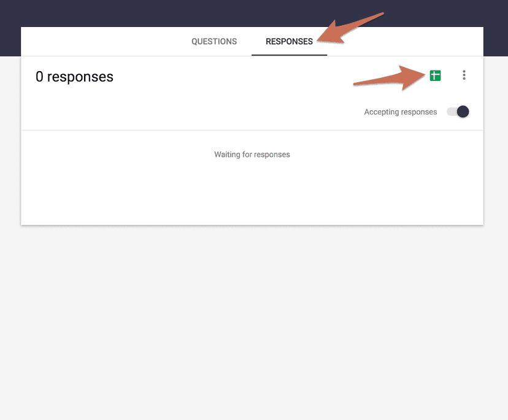
Task: Click the 0 responses heading
Action: pyautogui.click(x=74, y=77)
